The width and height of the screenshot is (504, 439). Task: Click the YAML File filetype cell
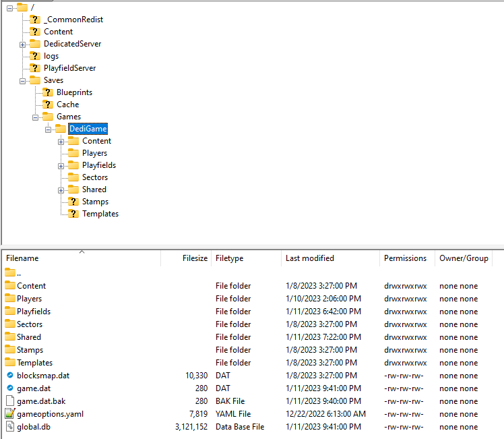(x=233, y=414)
